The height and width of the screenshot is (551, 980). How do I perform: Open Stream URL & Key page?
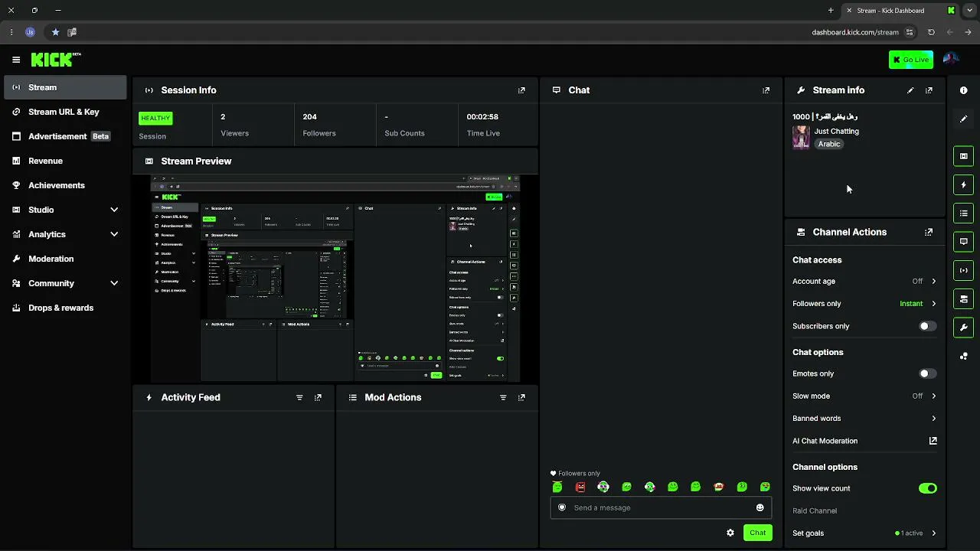pos(65,112)
